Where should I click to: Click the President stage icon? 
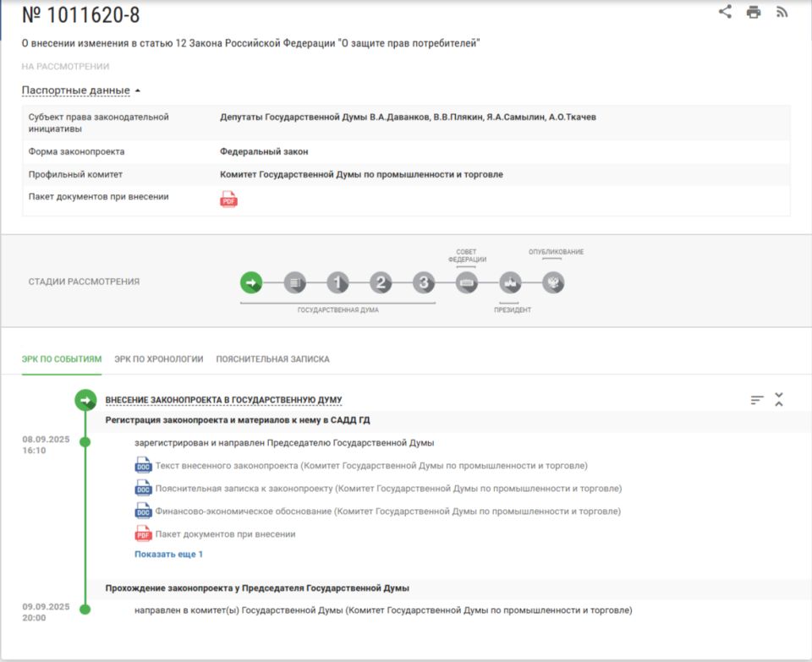pos(509,282)
